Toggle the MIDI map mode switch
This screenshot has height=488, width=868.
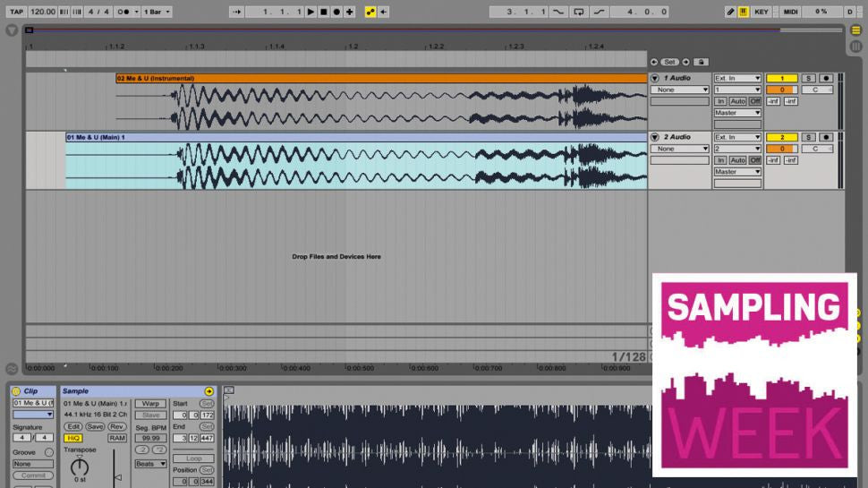tap(790, 12)
